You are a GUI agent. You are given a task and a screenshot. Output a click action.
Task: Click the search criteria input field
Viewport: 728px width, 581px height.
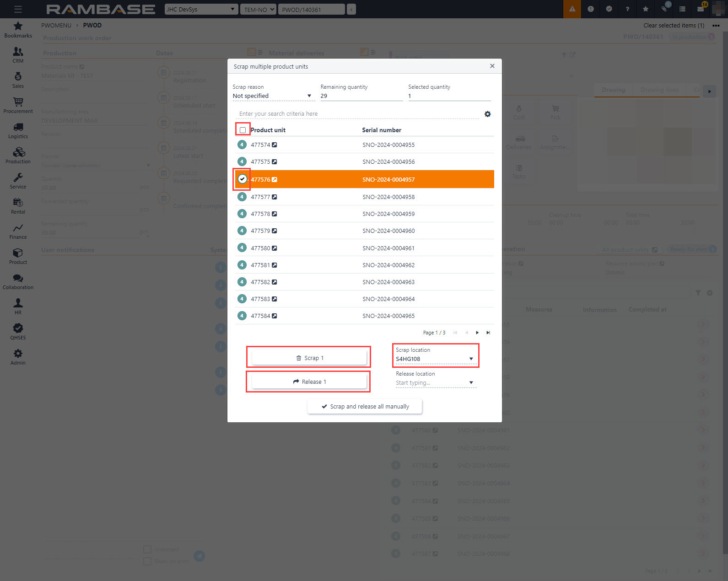click(x=357, y=114)
